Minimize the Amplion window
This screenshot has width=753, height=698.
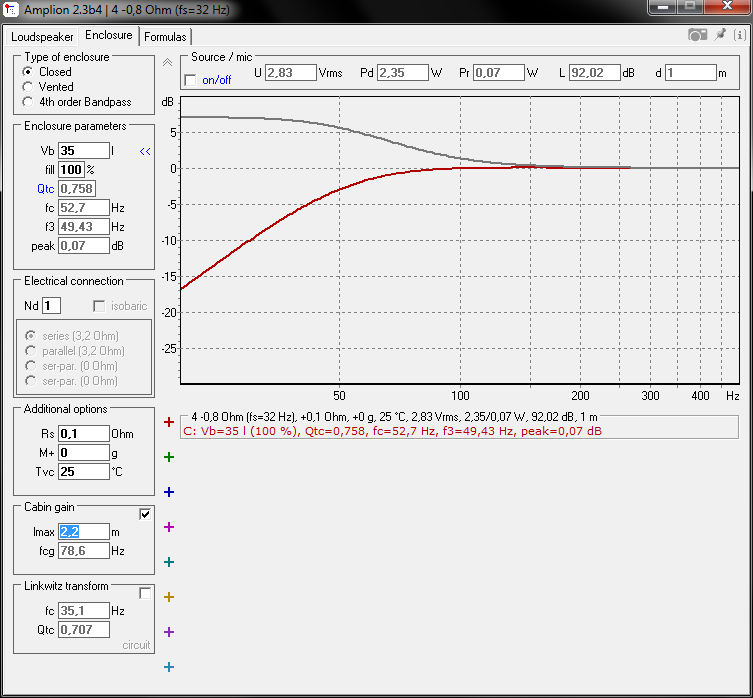pyautogui.click(x=663, y=7)
